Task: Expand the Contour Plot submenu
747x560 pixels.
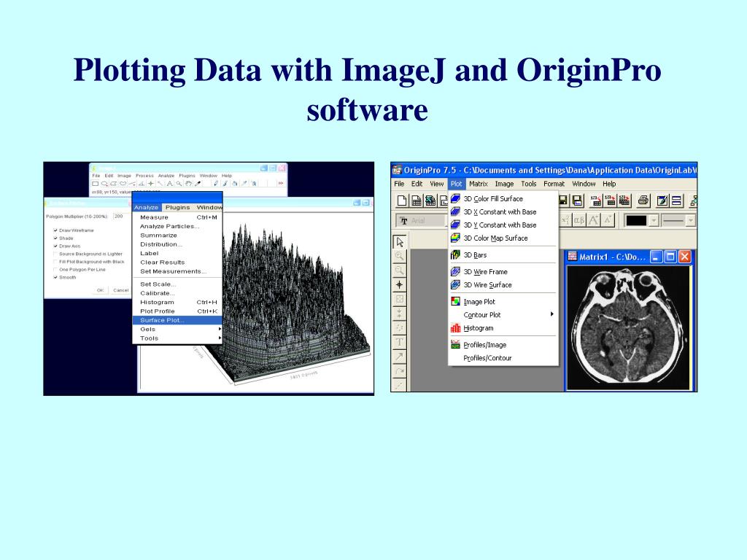Action: click(503, 315)
